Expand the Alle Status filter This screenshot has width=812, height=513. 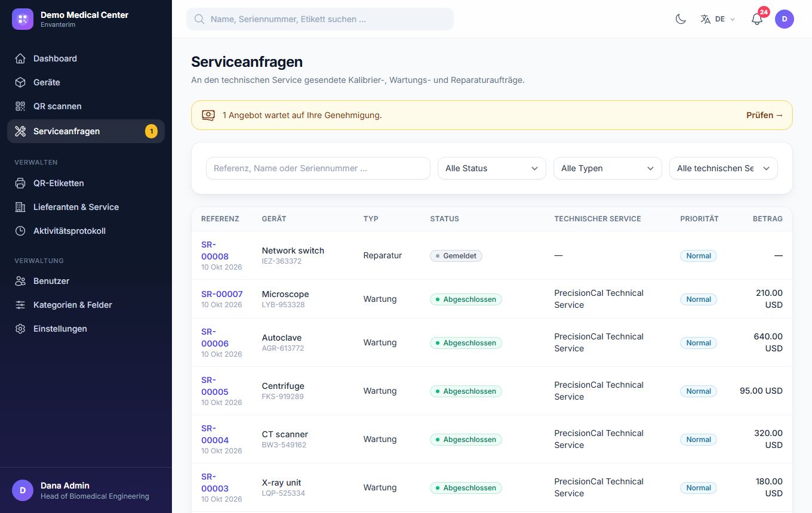point(492,168)
